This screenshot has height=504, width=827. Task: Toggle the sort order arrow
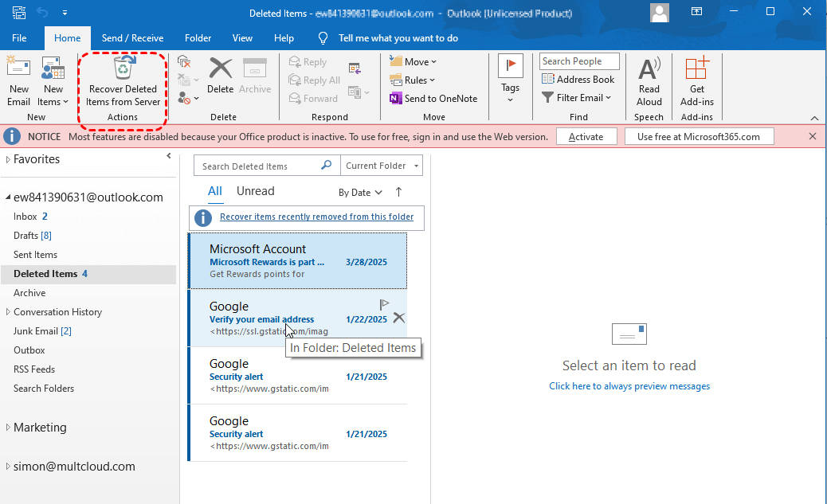coord(398,193)
